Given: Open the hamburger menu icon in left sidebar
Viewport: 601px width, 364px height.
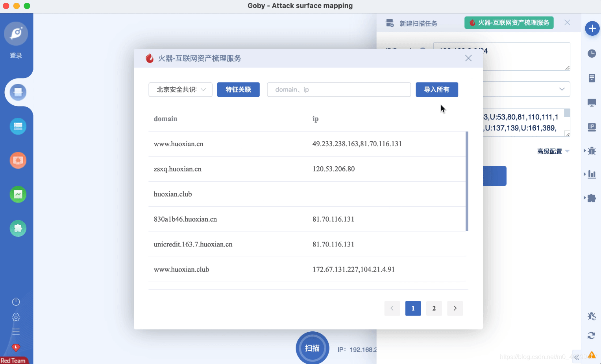Looking at the screenshot, I should [16, 332].
